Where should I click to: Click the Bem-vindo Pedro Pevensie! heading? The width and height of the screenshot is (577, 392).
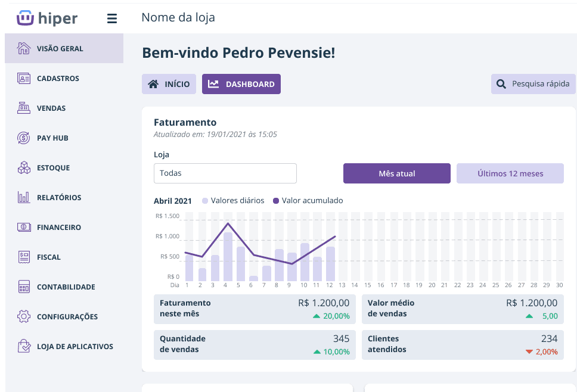[238, 52]
